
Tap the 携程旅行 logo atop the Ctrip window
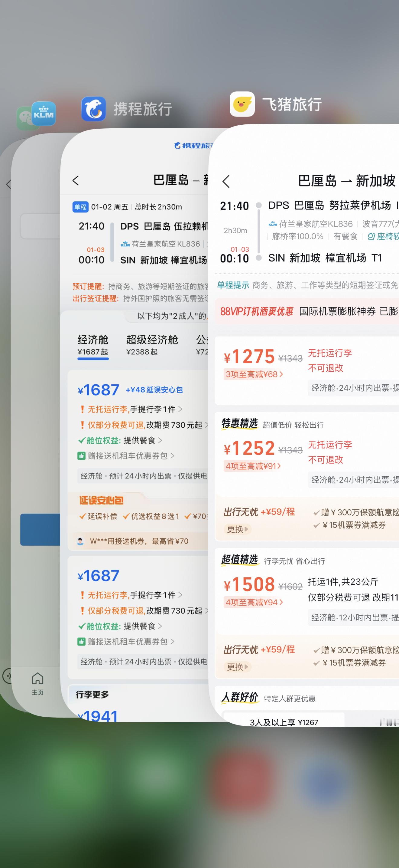pyautogui.click(x=194, y=146)
